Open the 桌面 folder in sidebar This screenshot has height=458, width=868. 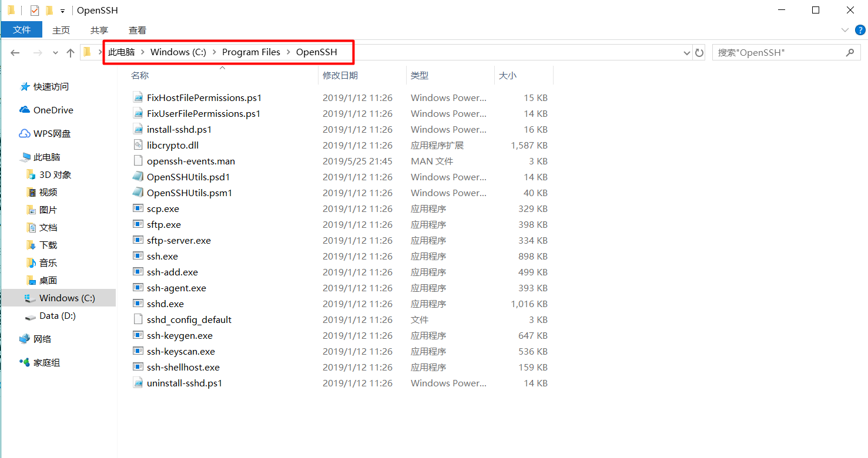click(x=48, y=280)
